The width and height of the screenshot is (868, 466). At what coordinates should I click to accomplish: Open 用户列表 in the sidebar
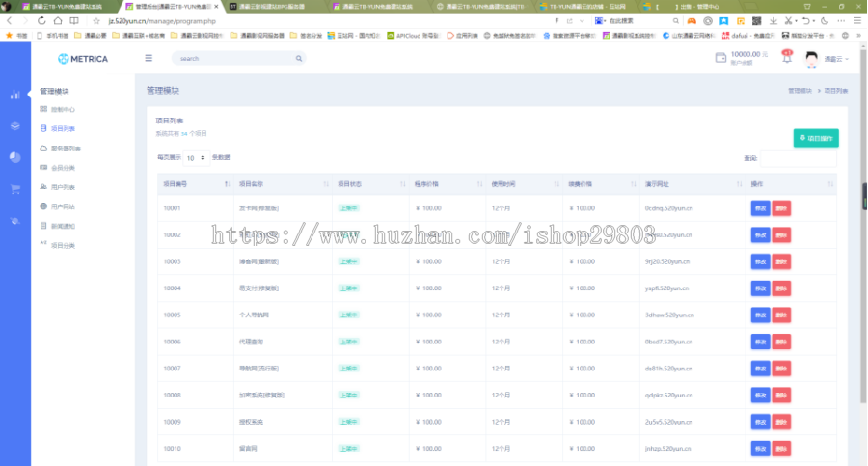point(58,187)
